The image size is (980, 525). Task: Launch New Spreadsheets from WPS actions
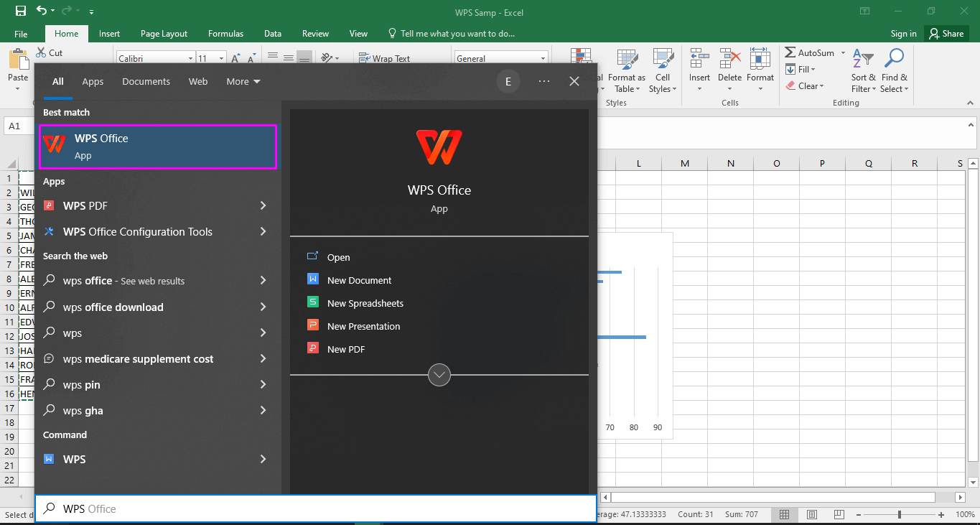pos(365,302)
